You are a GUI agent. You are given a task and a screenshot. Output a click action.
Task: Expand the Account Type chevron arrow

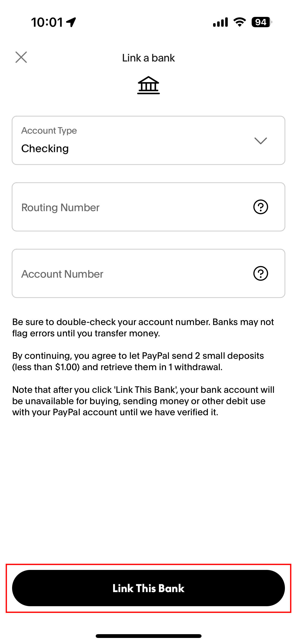[x=260, y=141]
